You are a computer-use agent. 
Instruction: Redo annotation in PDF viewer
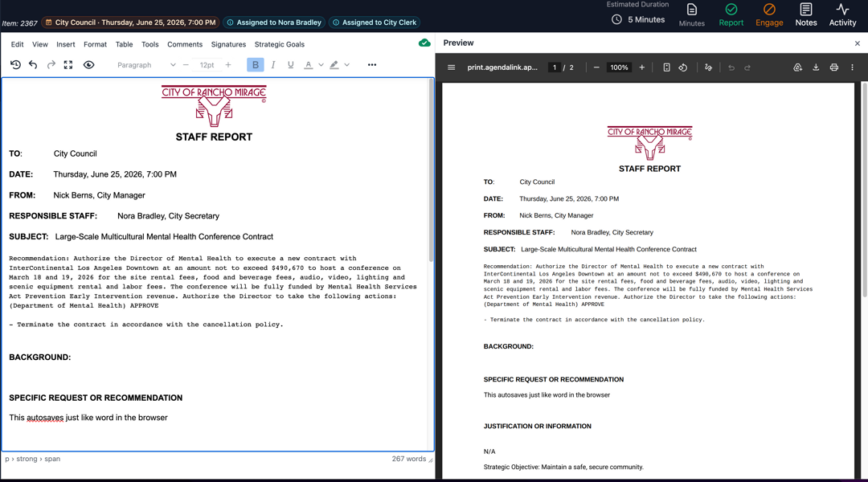point(747,67)
